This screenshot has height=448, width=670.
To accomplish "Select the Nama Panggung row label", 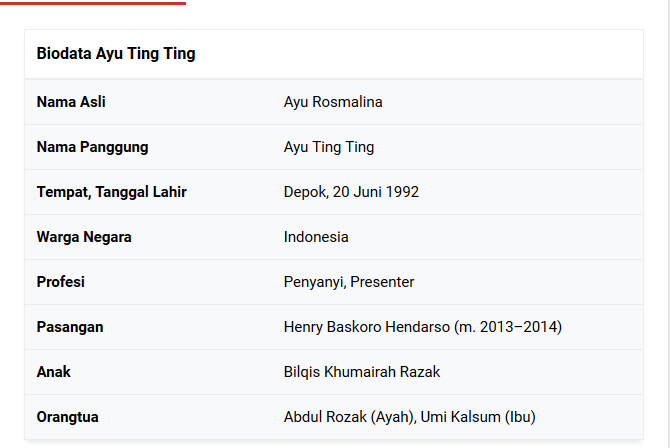I will pos(92,147).
